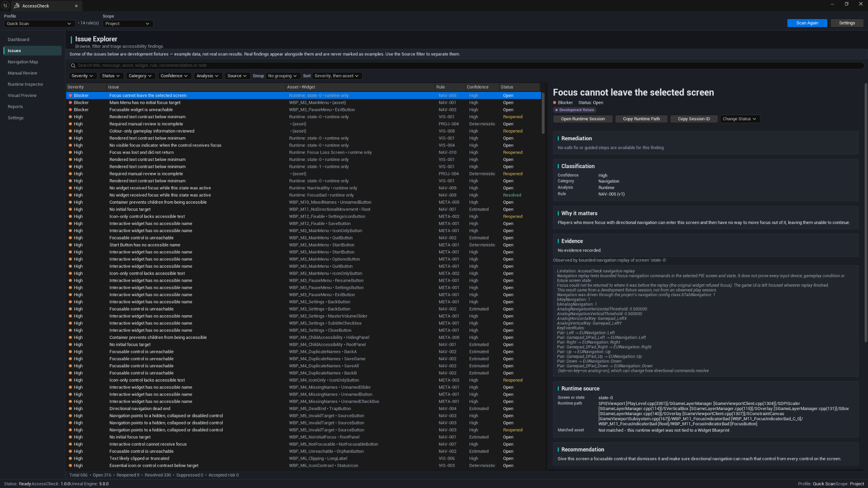Sort by the Issue column header

(x=196, y=87)
